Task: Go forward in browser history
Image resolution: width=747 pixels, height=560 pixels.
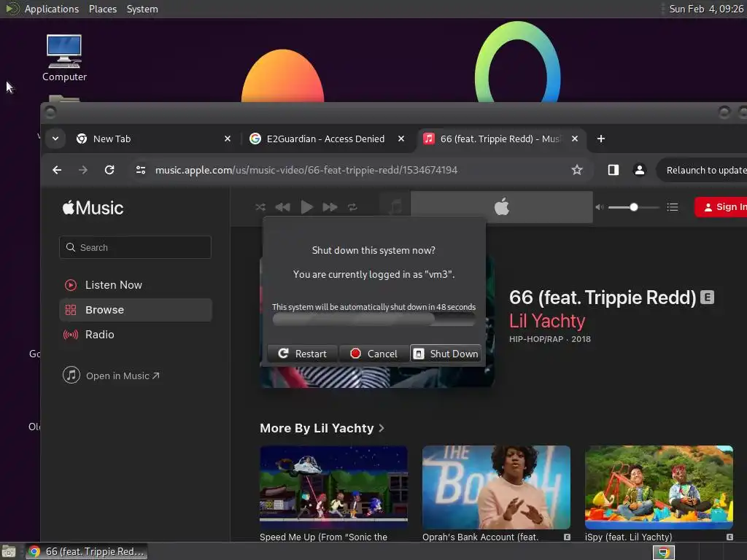Action: tap(83, 170)
